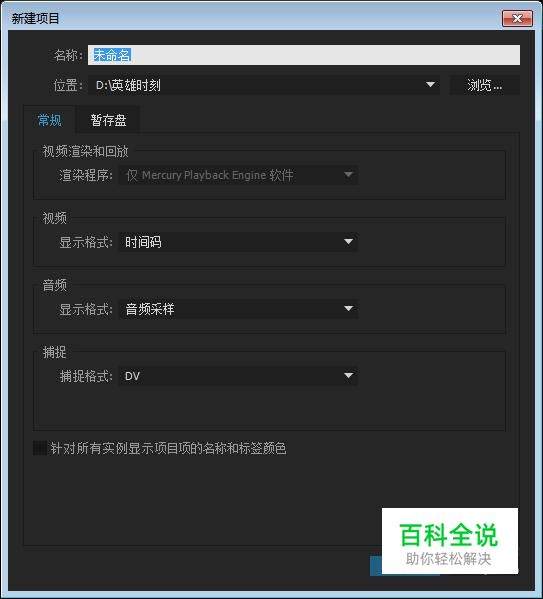Viewport: 543px width, 599px height.
Task: Close the 新建项目 dialog with the X button
Action: tap(517, 18)
